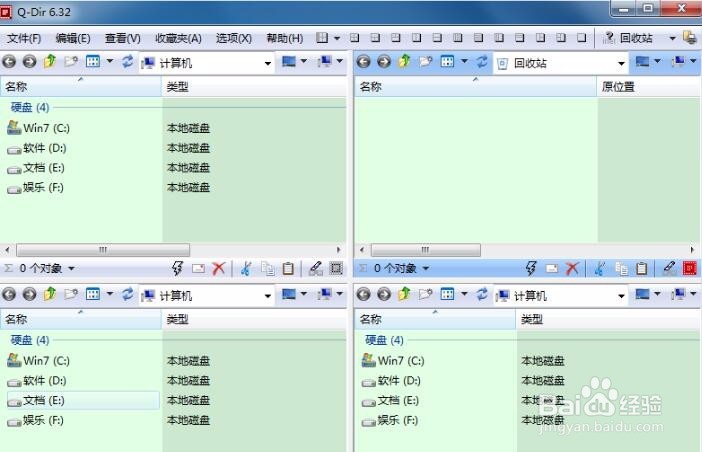
Task: Sort by 名称 column in bottom-left pane
Action: [x=81, y=319]
